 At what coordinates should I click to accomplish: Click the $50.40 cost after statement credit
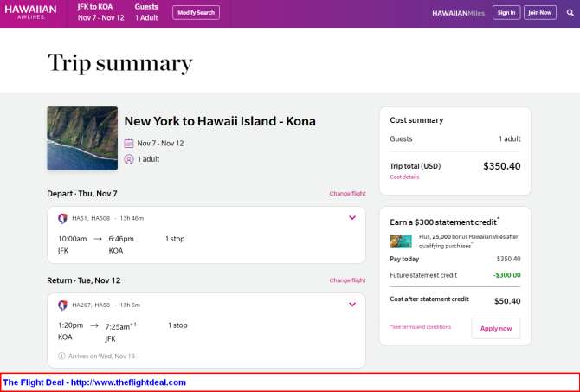(507, 301)
